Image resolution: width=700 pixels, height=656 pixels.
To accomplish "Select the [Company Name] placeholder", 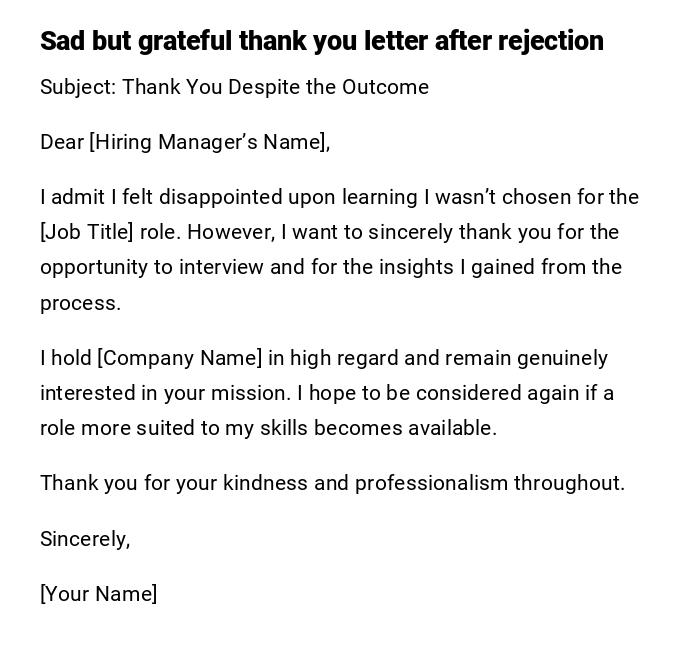I will coord(180,358).
